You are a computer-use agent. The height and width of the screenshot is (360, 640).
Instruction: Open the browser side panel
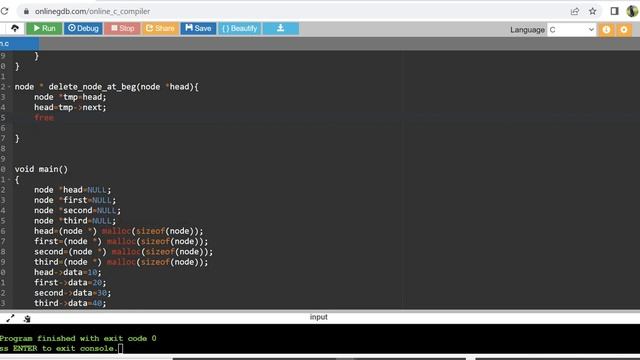tap(614, 11)
